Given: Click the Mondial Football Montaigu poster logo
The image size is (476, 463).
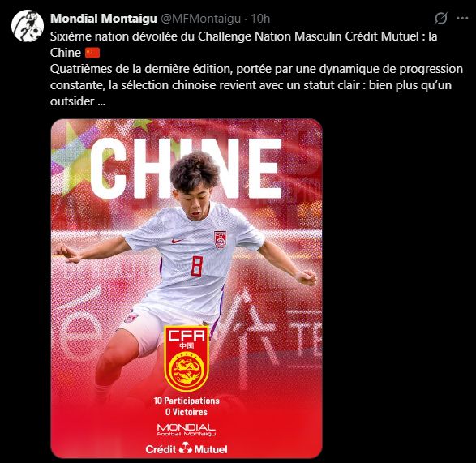Looking at the screenshot, I should coord(186,431).
